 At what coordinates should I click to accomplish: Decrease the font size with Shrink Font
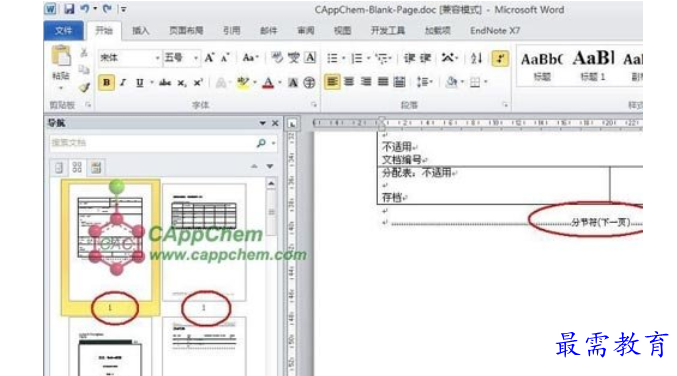225,58
